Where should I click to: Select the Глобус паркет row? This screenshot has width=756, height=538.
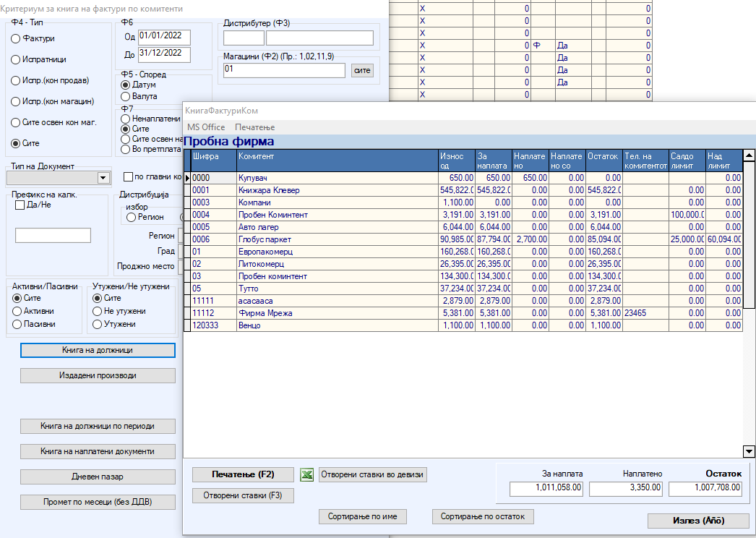[x=338, y=239]
